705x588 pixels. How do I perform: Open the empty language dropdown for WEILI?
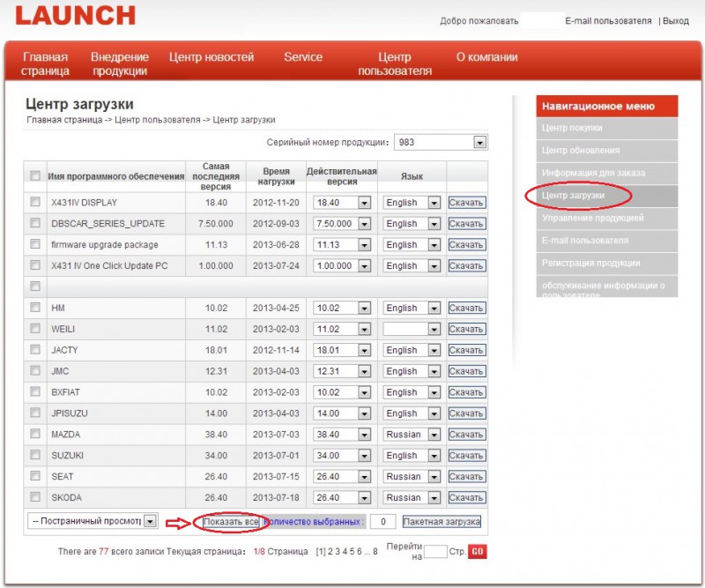pos(434,329)
